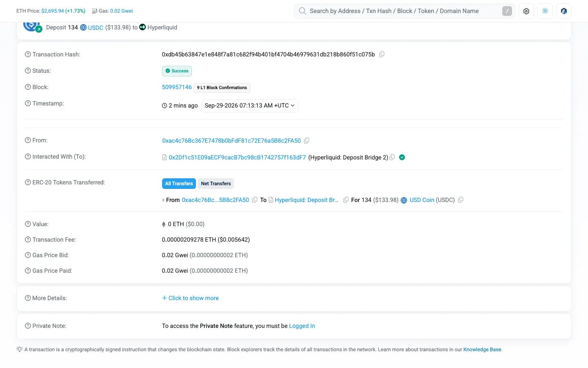Copy the sender address in token transfer row

(x=255, y=200)
